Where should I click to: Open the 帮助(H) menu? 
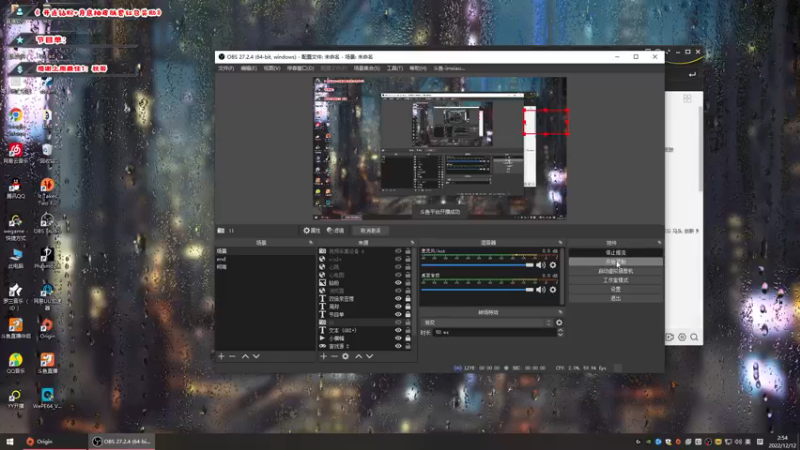[x=418, y=68]
